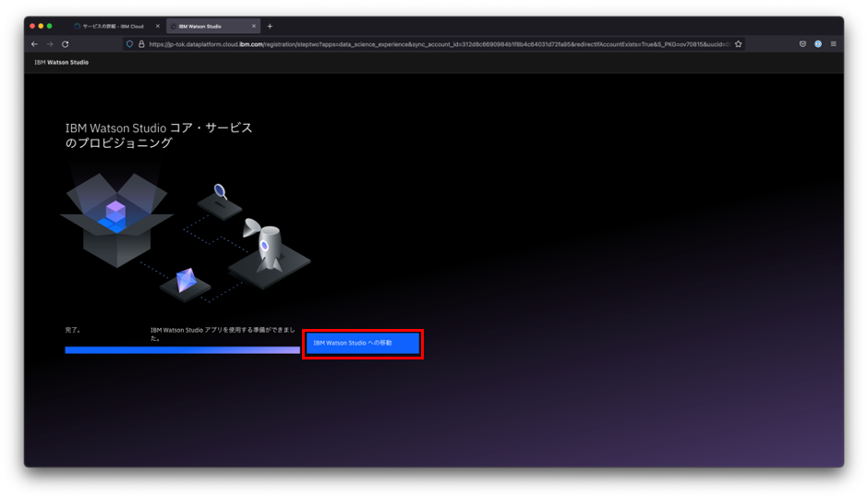868x499 pixels.
Task: Click the yellow minimize window button
Action: pyautogui.click(x=41, y=26)
